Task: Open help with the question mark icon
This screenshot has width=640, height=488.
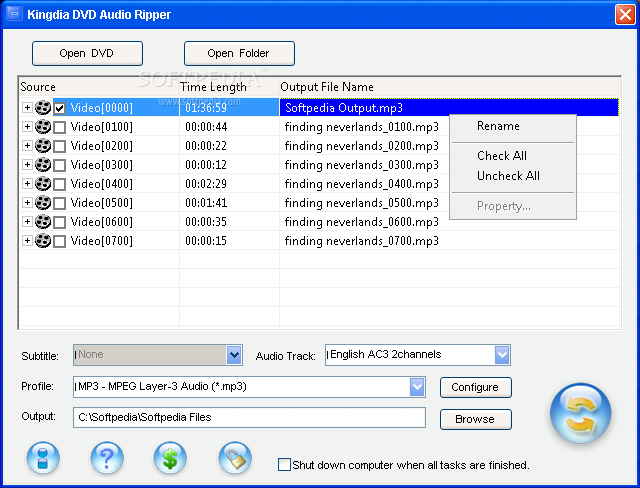Action: [x=107, y=458]
